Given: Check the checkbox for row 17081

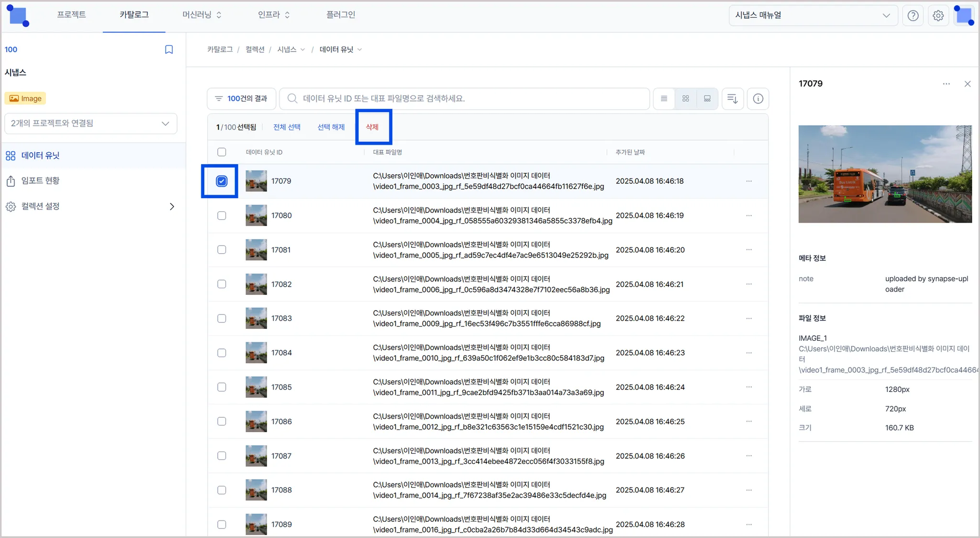Looking at the screenshot, I should 222,250.
